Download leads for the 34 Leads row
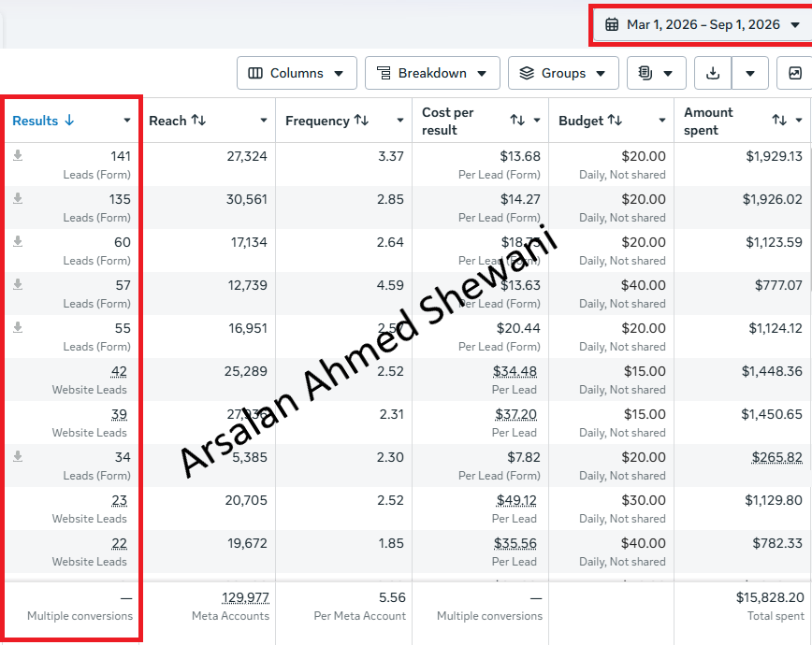812x645 pixels. [x=18, y=456]
